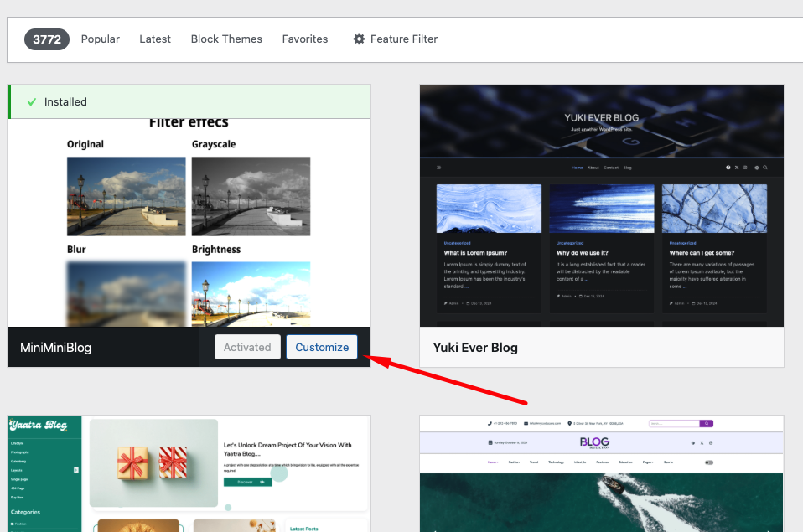Click the Grayscale filter sample image
This screenshot has height=532, width=803.
coord(251,196)
